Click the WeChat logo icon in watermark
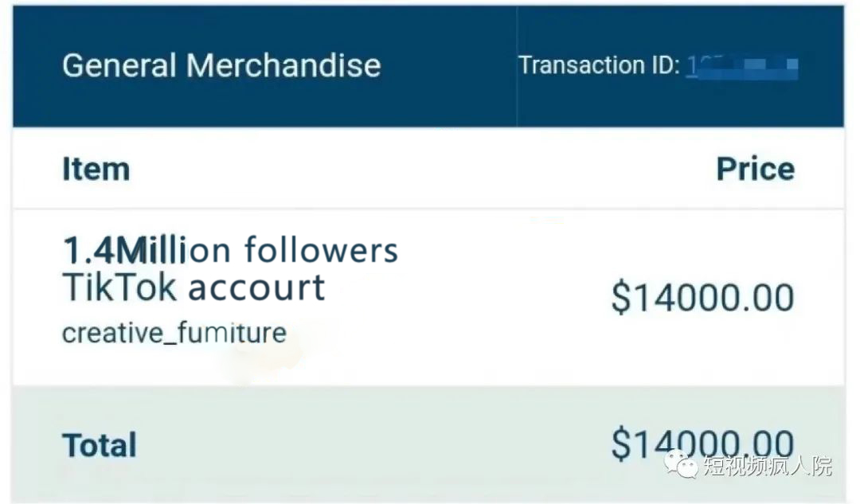Screen dimensions: 860x504 tap(682, 463)
